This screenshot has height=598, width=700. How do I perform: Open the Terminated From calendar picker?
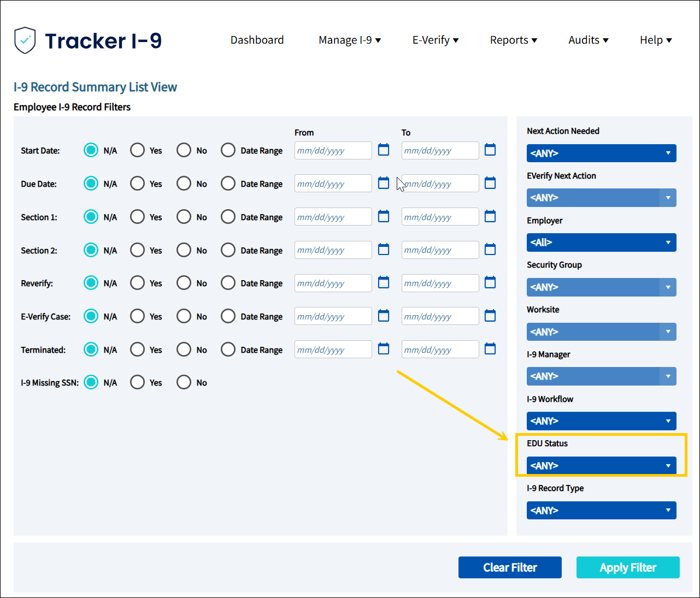[x=384, y=349]
